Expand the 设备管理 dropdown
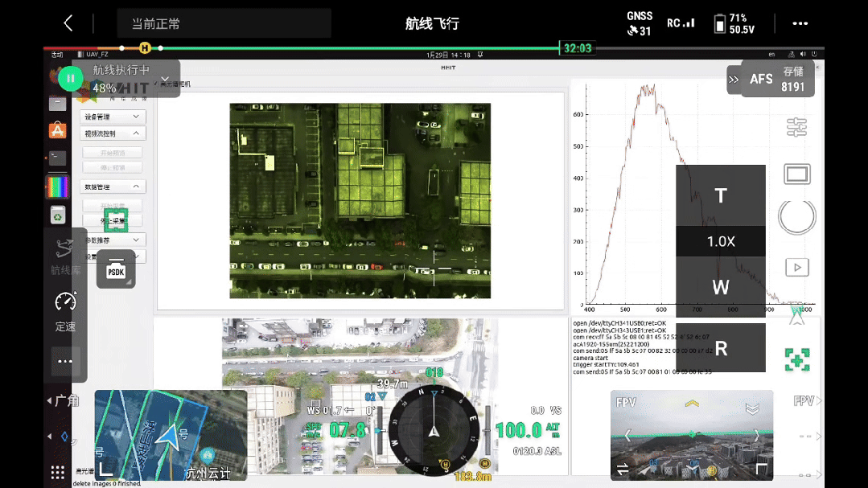Viewport: 868px width, 488px height. coord(113,117)
